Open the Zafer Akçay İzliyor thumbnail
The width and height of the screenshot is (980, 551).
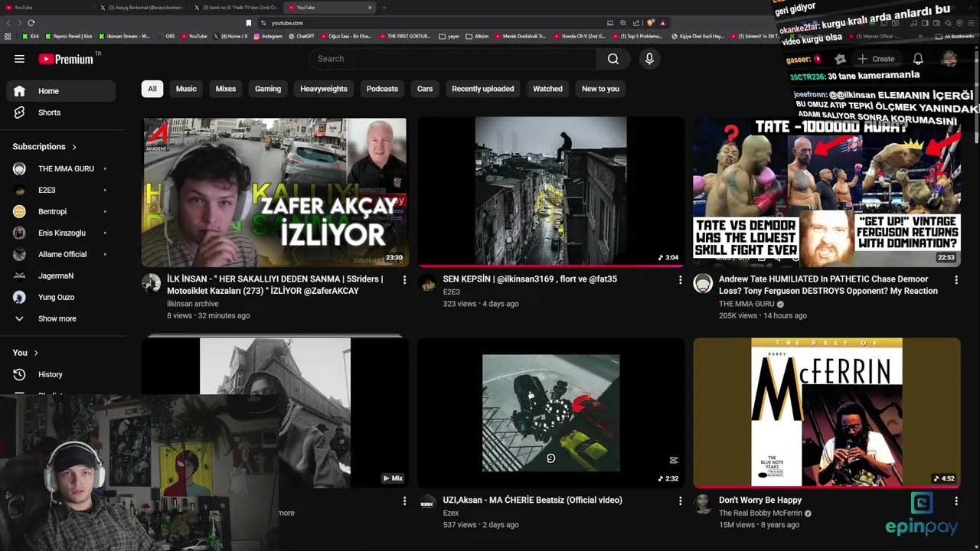[x=275, y=191]
